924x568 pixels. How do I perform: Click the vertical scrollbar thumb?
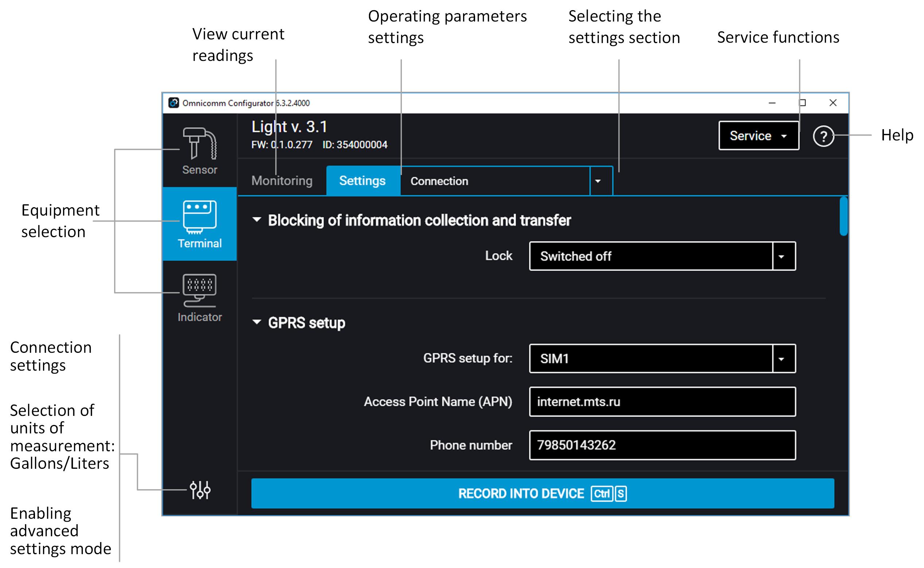(843, 216)
